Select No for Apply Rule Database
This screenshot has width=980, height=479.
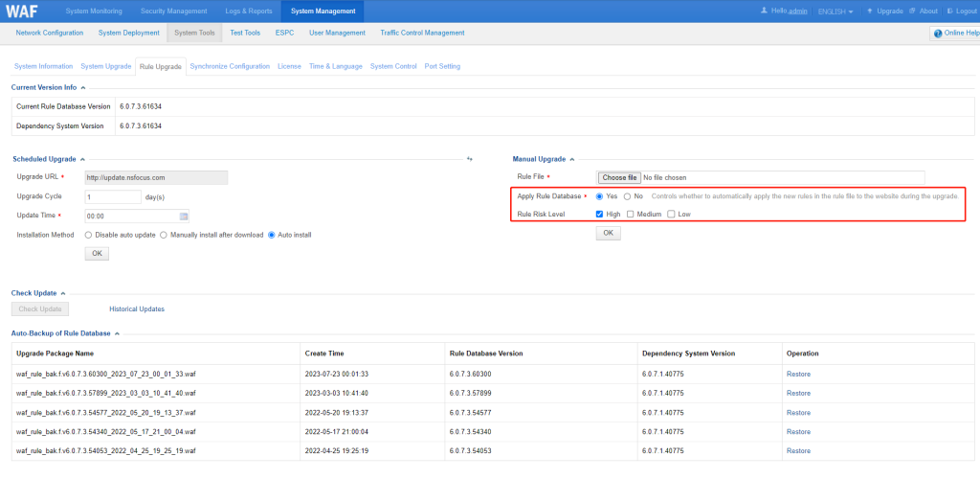pyautogui.click(x=628, y=196)
